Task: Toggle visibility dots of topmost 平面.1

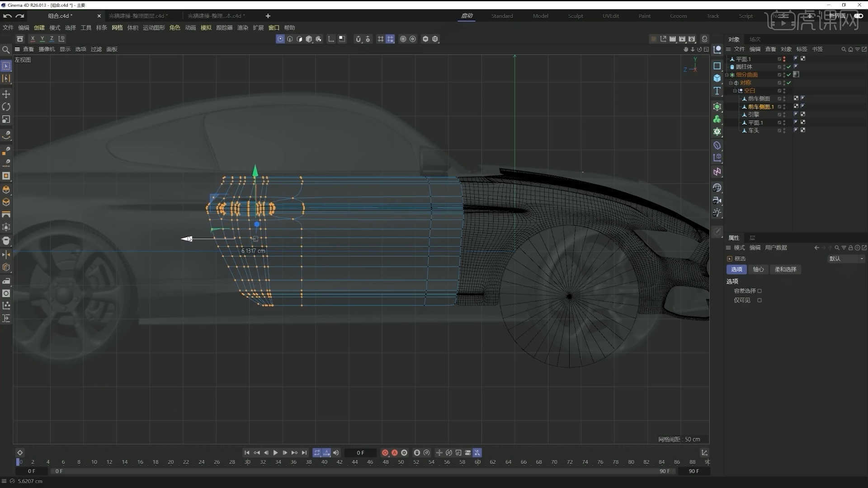Action: coord(784,59)
